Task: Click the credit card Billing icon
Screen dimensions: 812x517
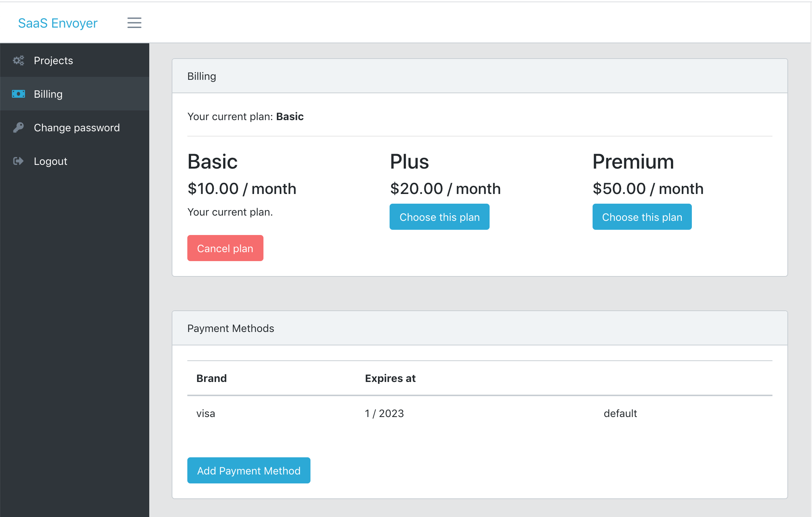Action: coord(18,94)
